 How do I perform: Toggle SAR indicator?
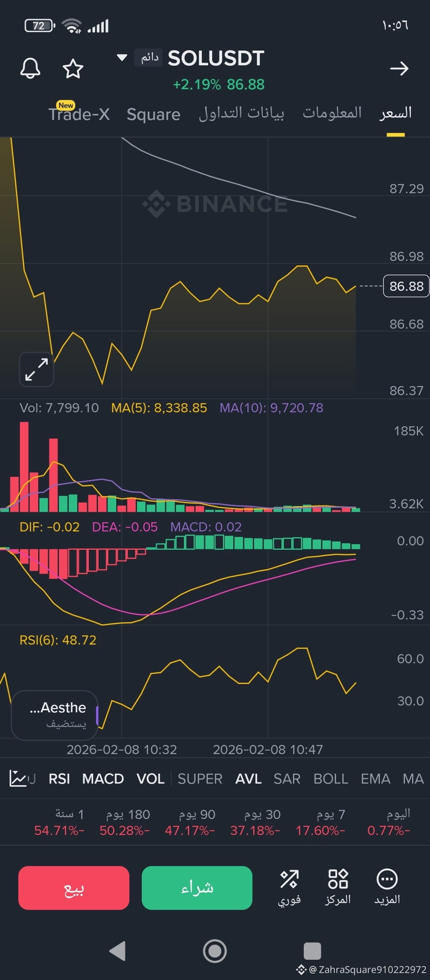pyautogui.click(x=287, y=779)
